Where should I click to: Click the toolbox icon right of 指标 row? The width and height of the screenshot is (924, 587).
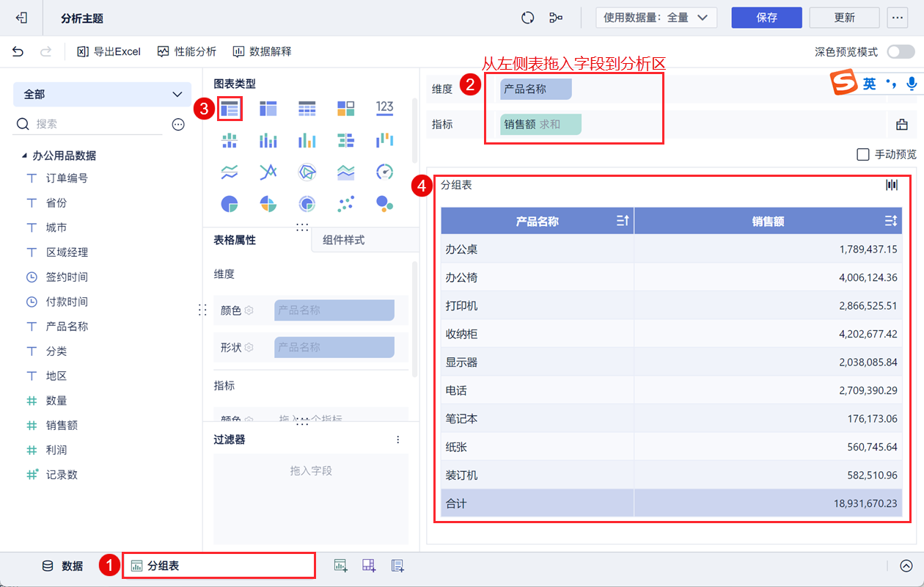pos(902,124)
